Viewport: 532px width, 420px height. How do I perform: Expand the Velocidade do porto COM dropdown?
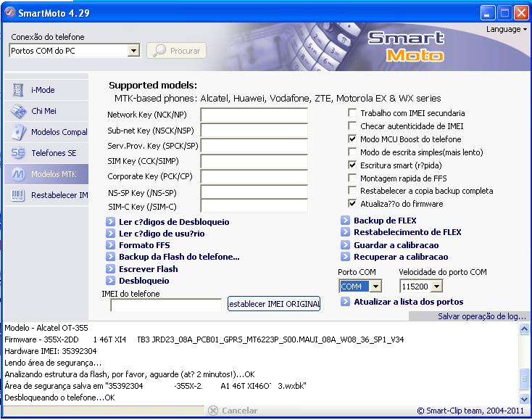coord(436,287)
